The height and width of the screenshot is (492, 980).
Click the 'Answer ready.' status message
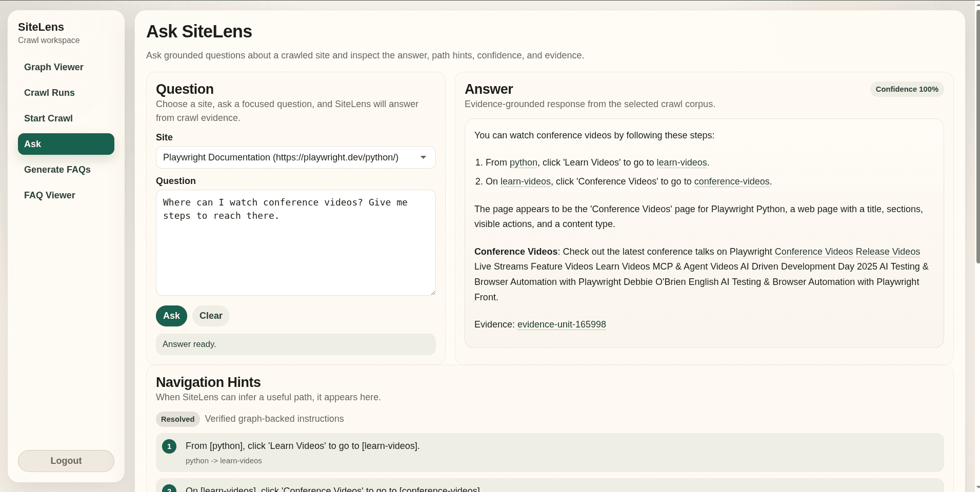pos(295,344)
